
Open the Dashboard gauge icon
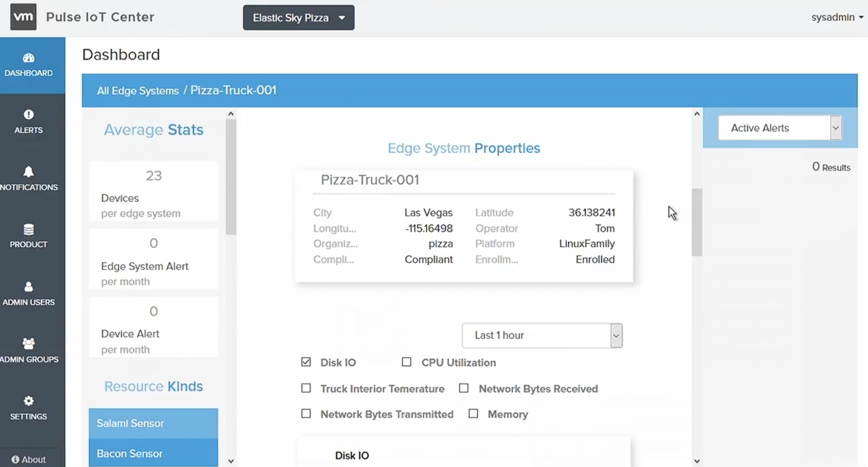tap(28, 58)
